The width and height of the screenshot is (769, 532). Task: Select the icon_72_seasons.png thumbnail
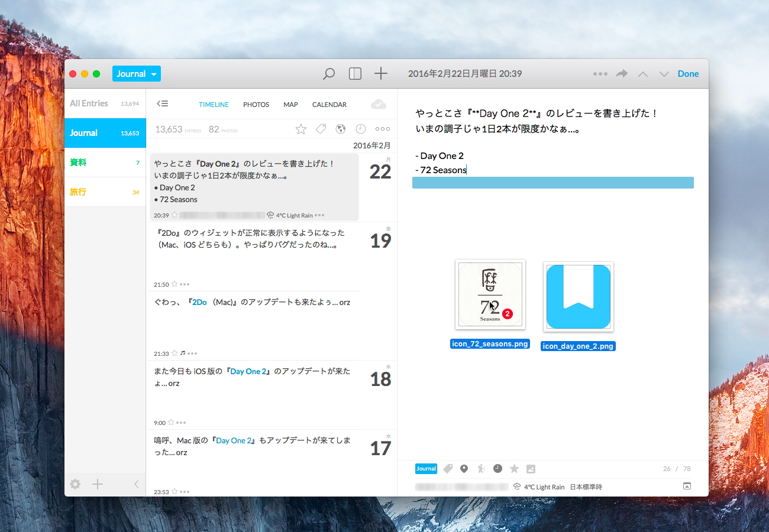(x=490, y=294)
